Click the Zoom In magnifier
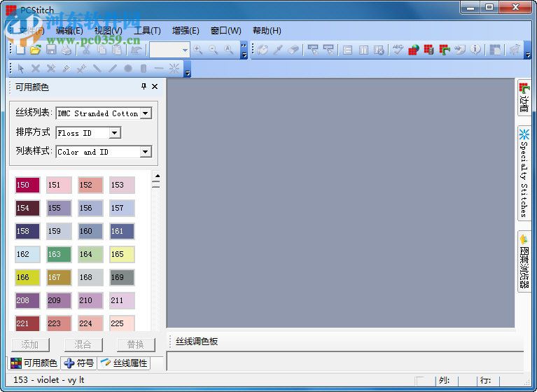The image size is (537, 392). pyautogui.click(x=198, y=50)
